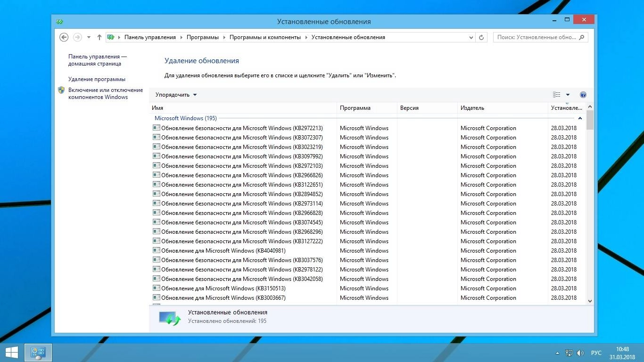
Task: Click the icon of update KB2968296
Action: pyautogui.click(x=157, y=231)
